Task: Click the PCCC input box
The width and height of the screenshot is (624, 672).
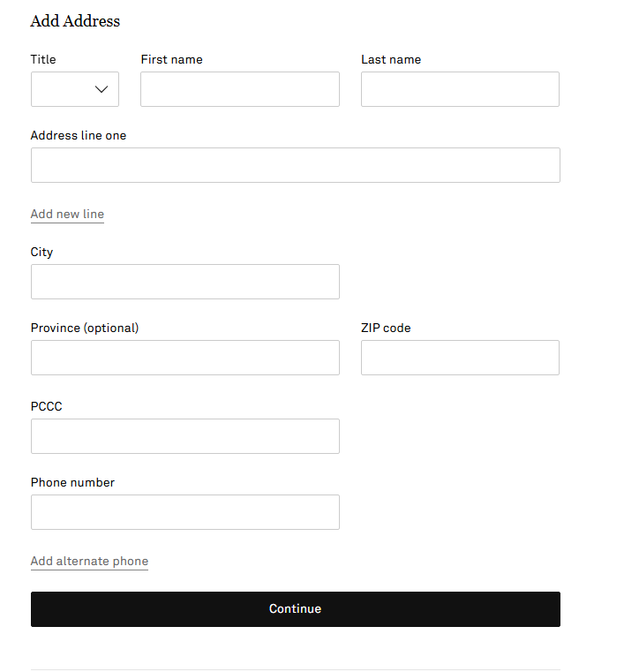Action: (184, 436)
